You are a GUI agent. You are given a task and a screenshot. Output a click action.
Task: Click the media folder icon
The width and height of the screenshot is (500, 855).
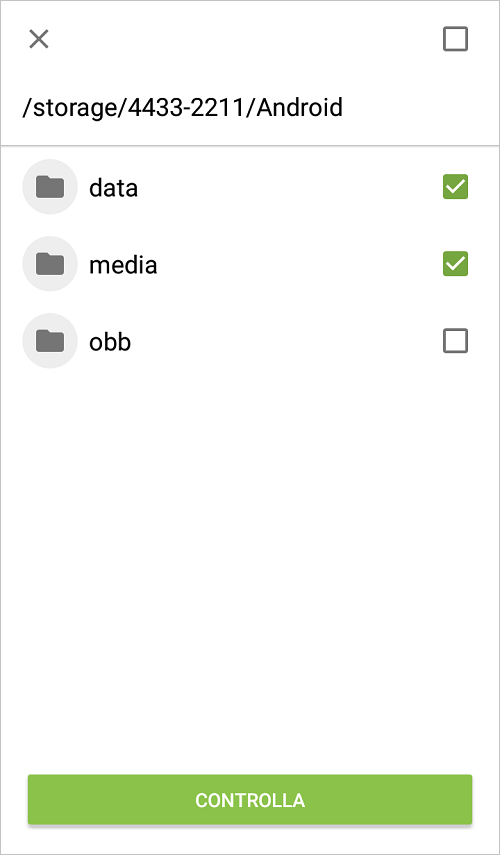(x=50, y=264)
